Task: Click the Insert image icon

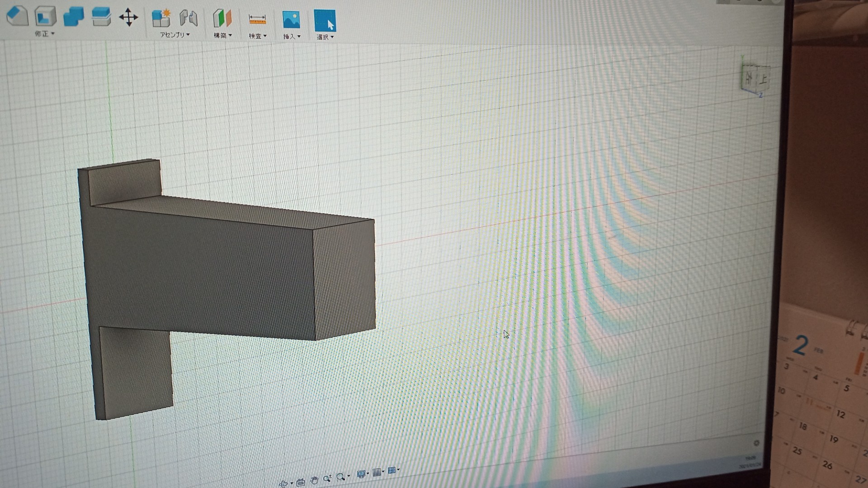Action: click(291, 20)
